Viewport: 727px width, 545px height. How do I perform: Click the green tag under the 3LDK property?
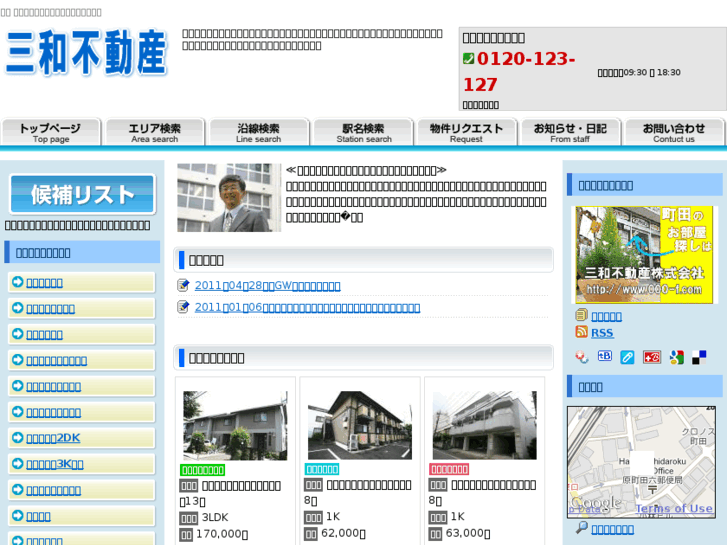[x=203, y=470]
